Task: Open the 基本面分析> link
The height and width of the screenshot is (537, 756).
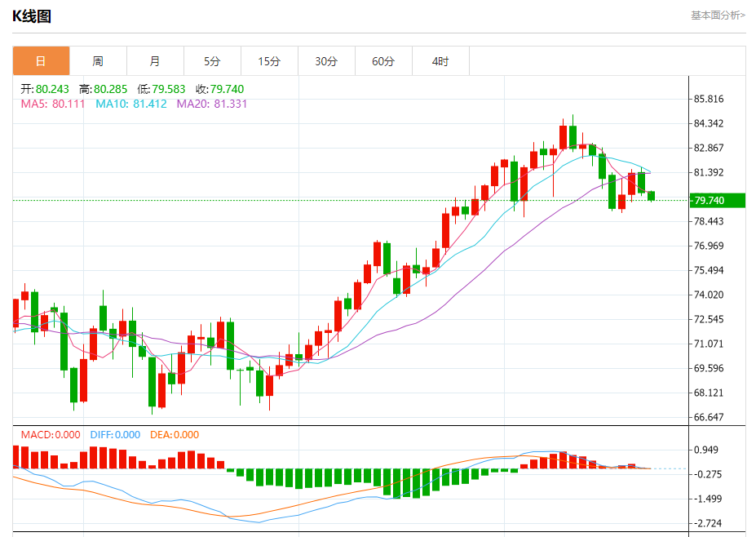Action: [718, 16]
